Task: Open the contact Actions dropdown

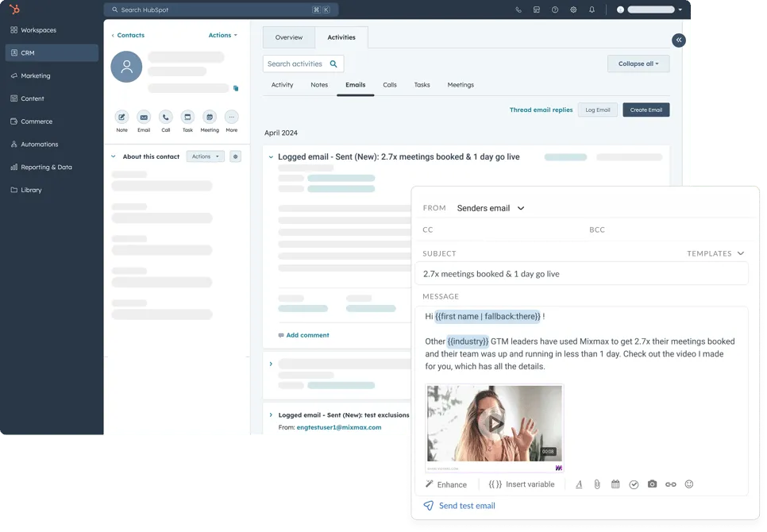Action: click(x=222, y=35)
